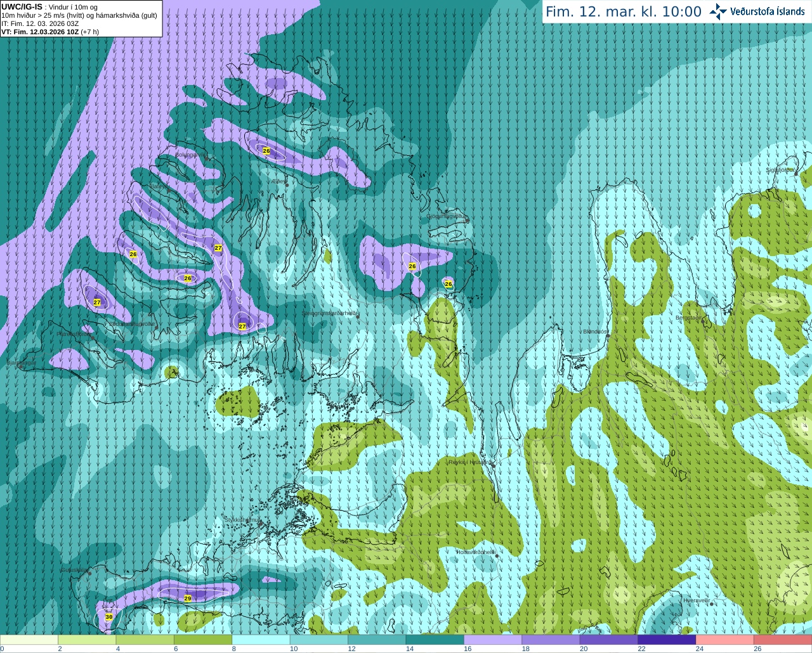Click the Veðurstofa Íslands logo icon
The image size is (812, 653).
point(718,11)
